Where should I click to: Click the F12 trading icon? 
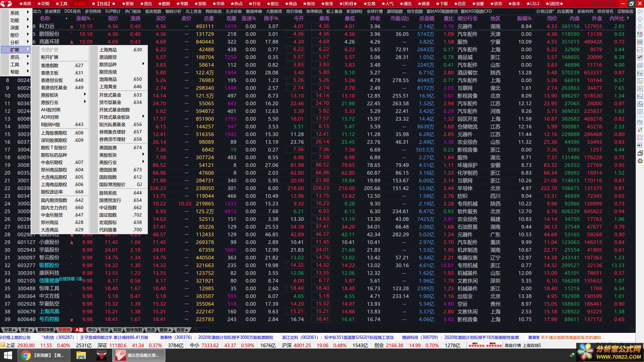tap(640, 96)
